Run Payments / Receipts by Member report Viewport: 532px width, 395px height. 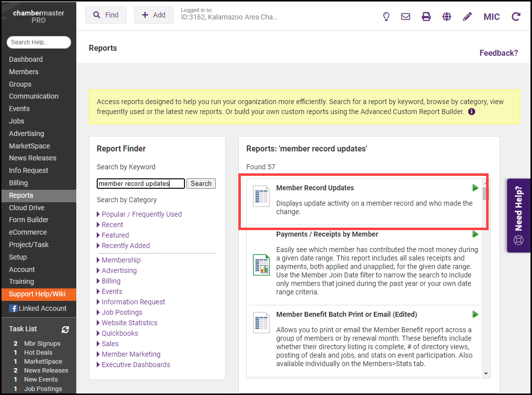point(475,234)
